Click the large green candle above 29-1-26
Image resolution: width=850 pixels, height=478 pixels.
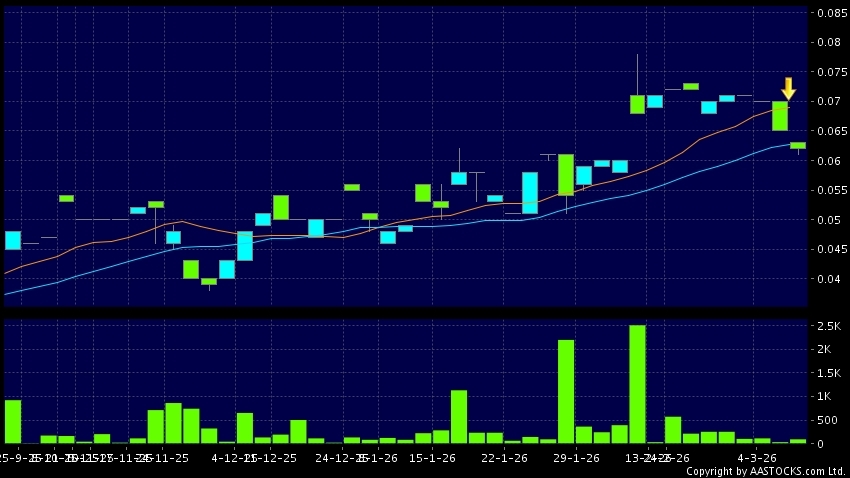click(566, 174)
